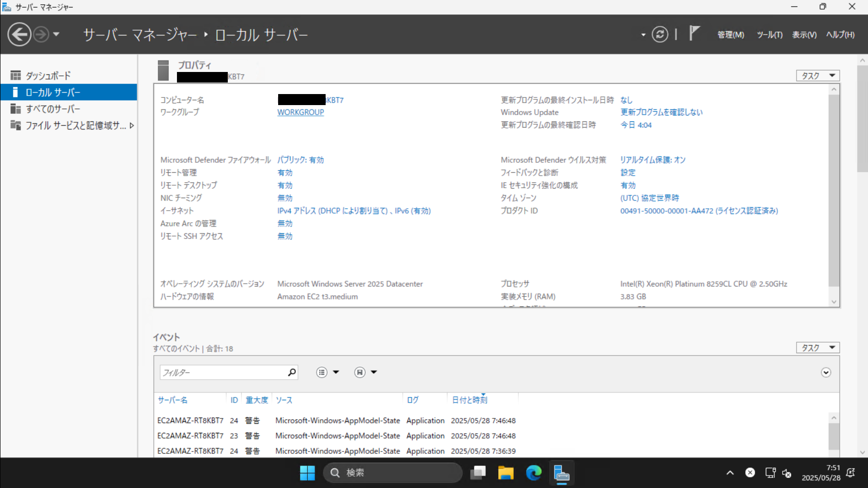Click the file services sidebar icon

click(x=16, y=125)
